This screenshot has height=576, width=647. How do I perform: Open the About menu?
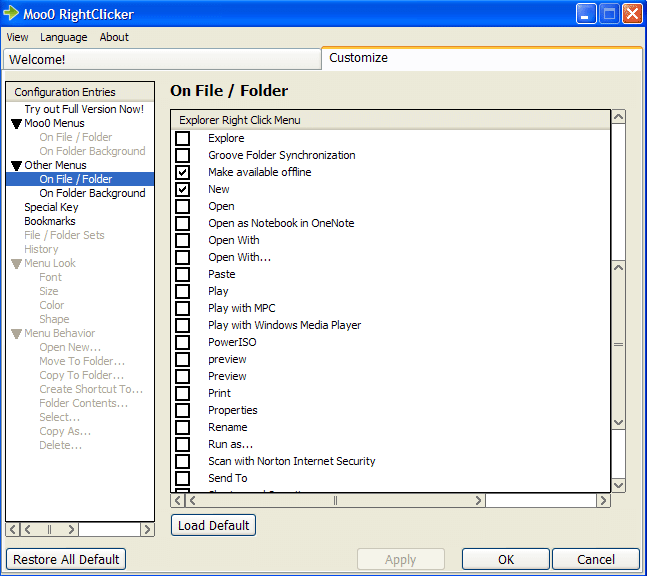tap(114, 37)
